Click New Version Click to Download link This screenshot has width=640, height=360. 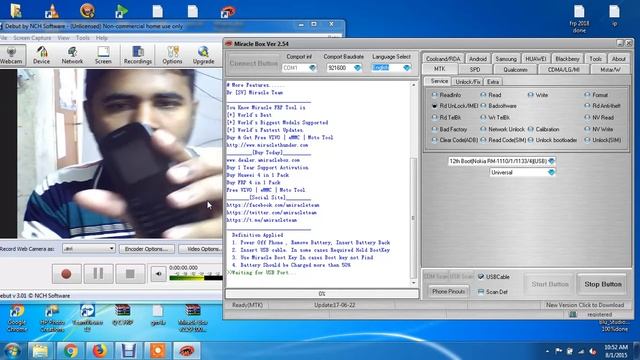click(x=585, y=305)
